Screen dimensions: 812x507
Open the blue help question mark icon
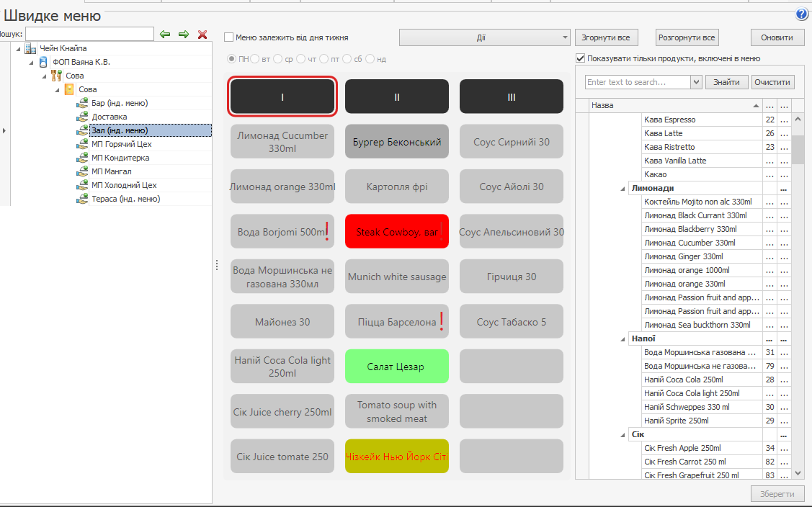point(802,14)
